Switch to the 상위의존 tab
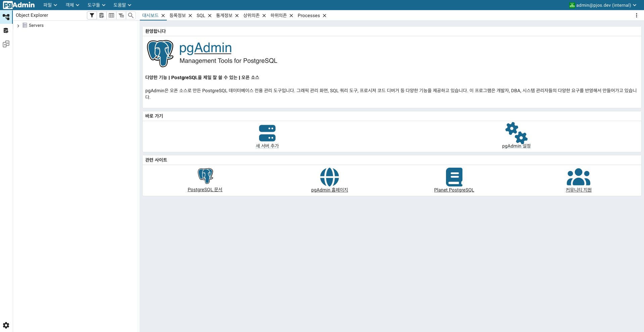Viewport: 644px width, 332px height. coord(251,15)
